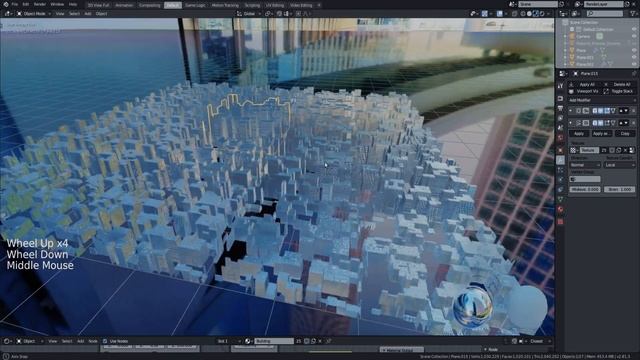Open the Edit menu
640x360 pixels.
(26, 4)
